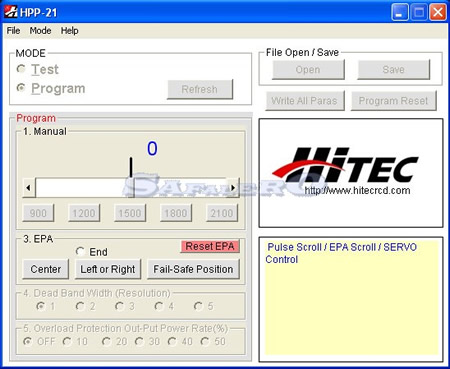Screen dimensions: 450x369
Task: Open the Help menu
Action: click(x=69, y=31)
